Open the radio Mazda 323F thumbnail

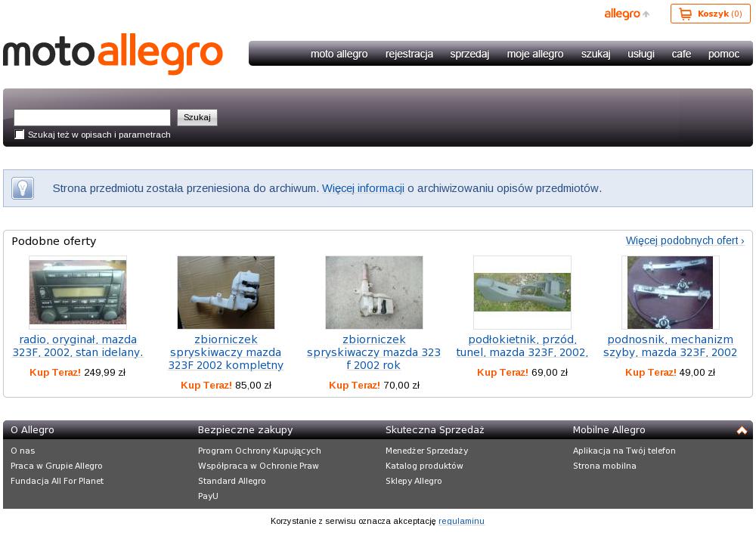pyautogui.click(x=78, y=293)
